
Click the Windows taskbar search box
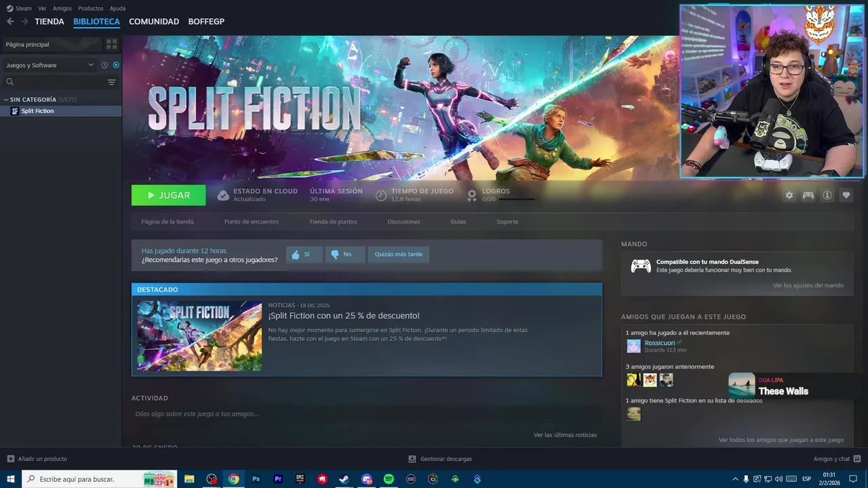coord(100,479)
